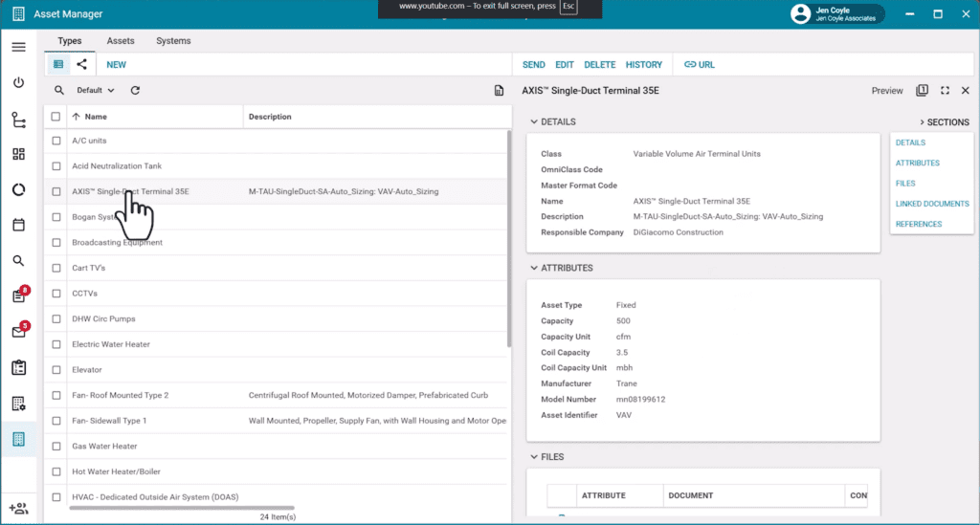Open the Jen Coyle user profile
This screenshot has width=980, height=525.
(x=837, y=13)
